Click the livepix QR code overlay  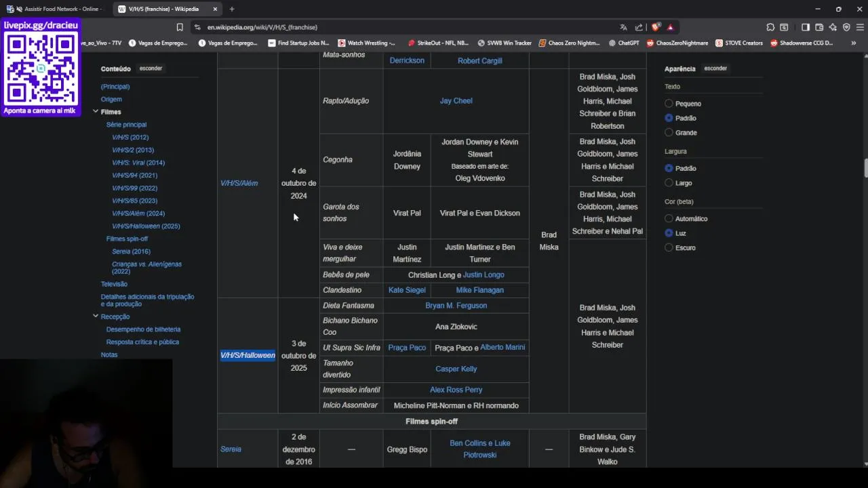[x=41, y=68]
